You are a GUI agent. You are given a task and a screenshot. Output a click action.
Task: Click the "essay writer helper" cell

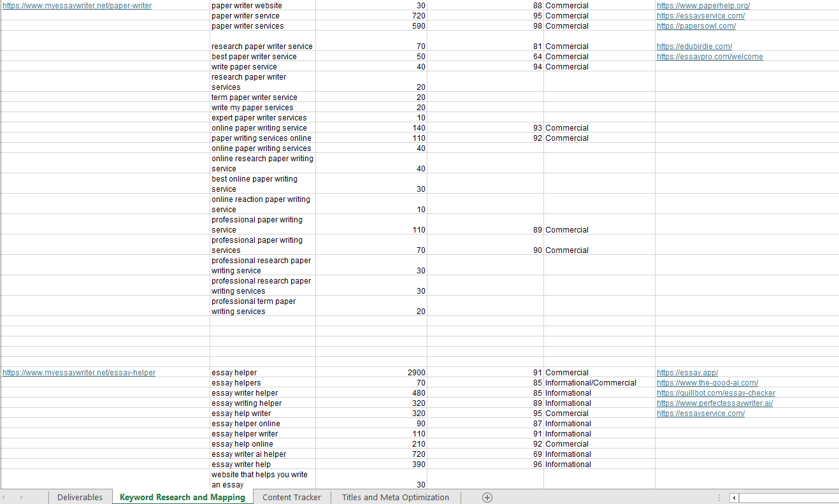(x=262, y=393)
